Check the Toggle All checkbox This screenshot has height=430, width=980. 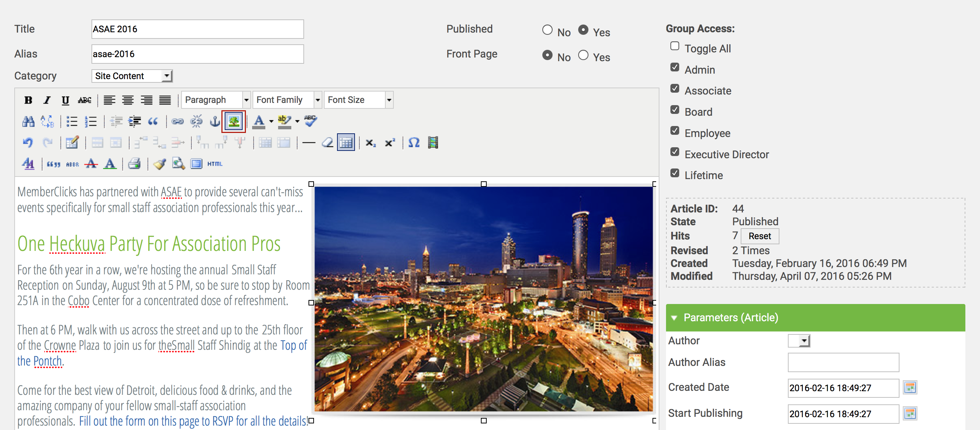coord(674,46)
